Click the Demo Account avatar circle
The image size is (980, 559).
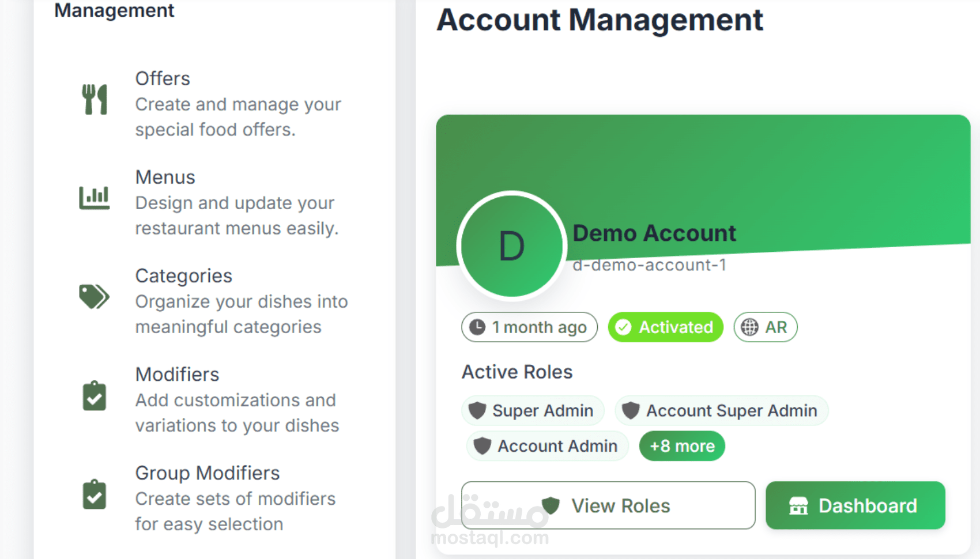coord(511,246)
